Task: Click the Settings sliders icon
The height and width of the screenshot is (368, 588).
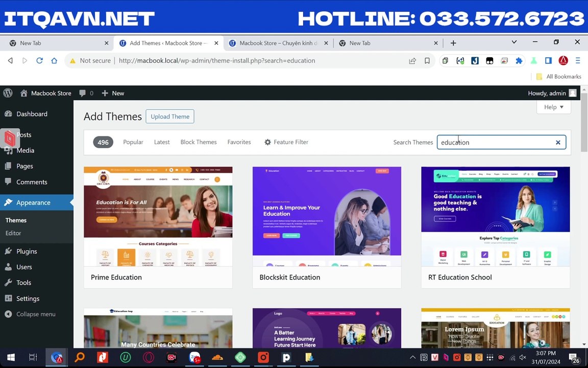Action: coord(8,298)
